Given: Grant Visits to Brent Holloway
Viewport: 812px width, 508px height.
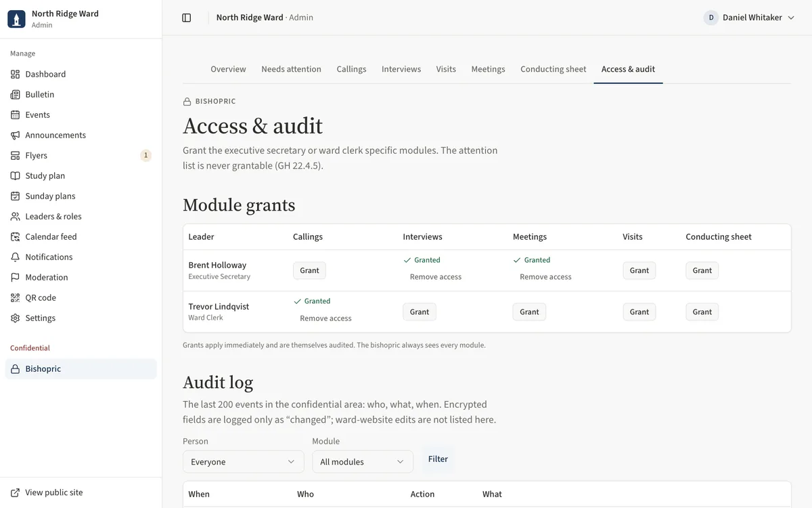Looking at the screenshot, I should pos(639,270).
